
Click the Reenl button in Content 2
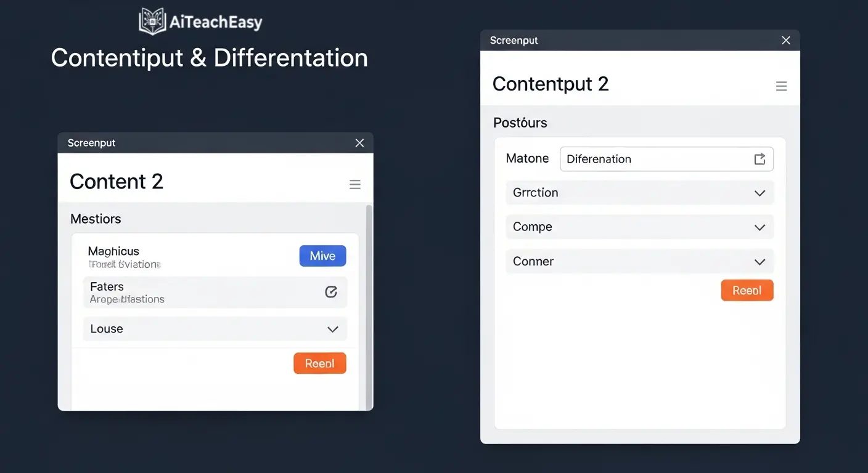[320, 363]
